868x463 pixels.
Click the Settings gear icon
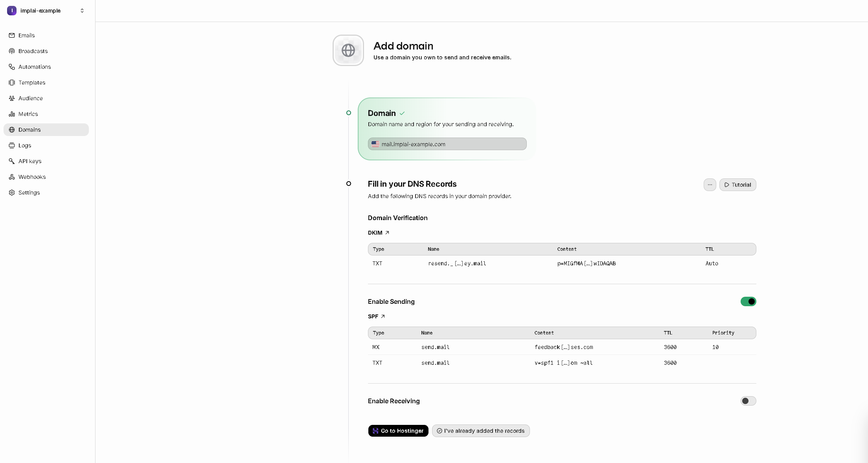click(12, 193)
